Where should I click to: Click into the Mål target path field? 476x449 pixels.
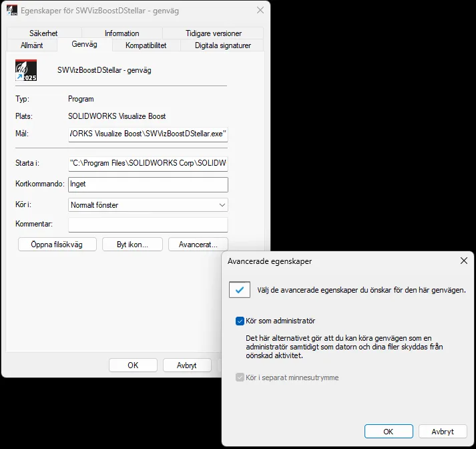(148, 134)
